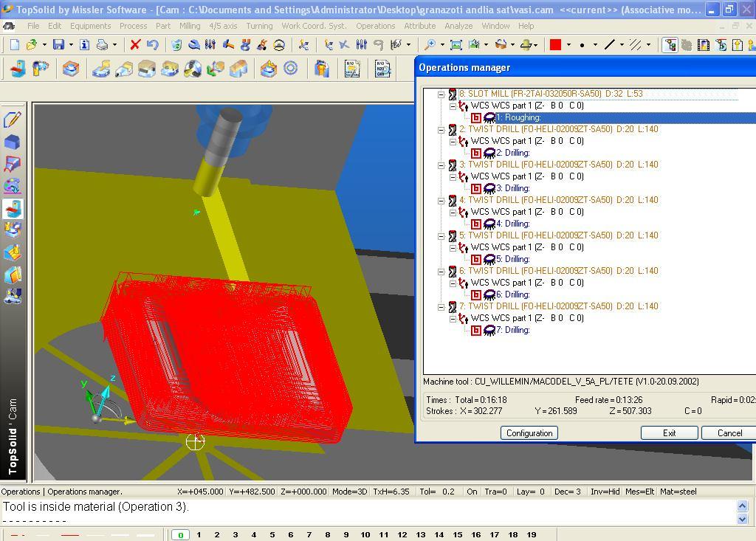
Task: Collapse the 2: TWIST DRILL tool node
Action: point(441,130)
